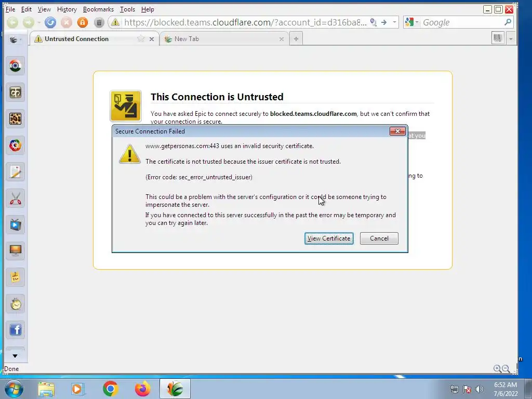The image size is (532, 399).
Task: Open the Tools menu
Action: [x=128, y=9]
